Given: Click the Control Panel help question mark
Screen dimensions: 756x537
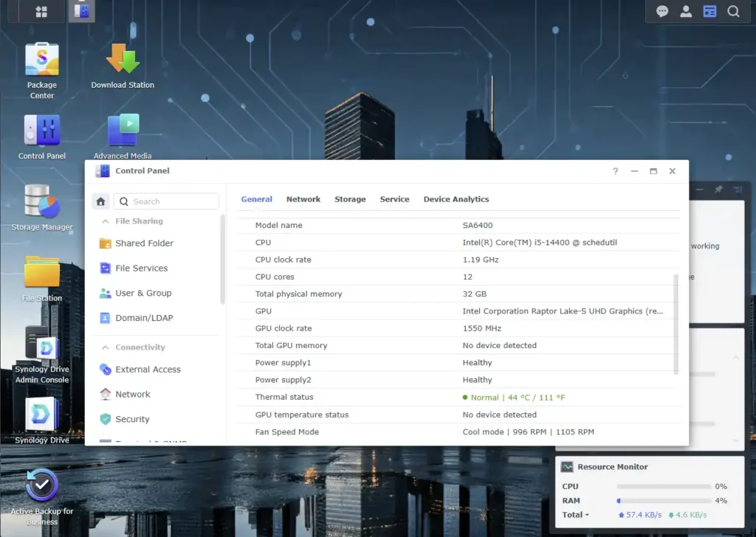Looking at the screenshot, I should 616,171.
